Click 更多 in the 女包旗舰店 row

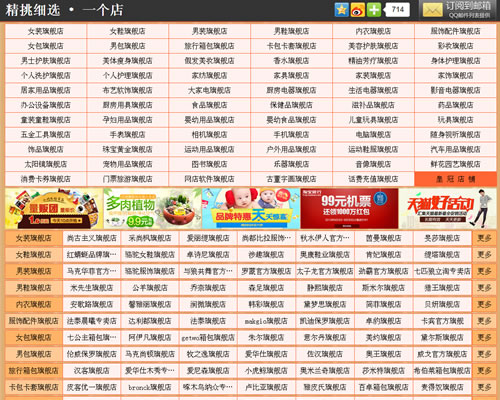pos(484,337)
